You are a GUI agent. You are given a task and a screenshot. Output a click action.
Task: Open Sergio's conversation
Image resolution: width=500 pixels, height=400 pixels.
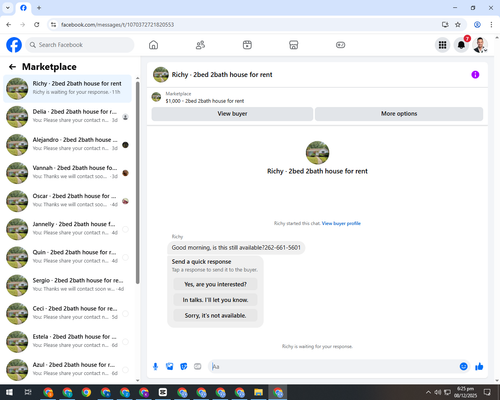pyautogui.click(x=67, y=285)
